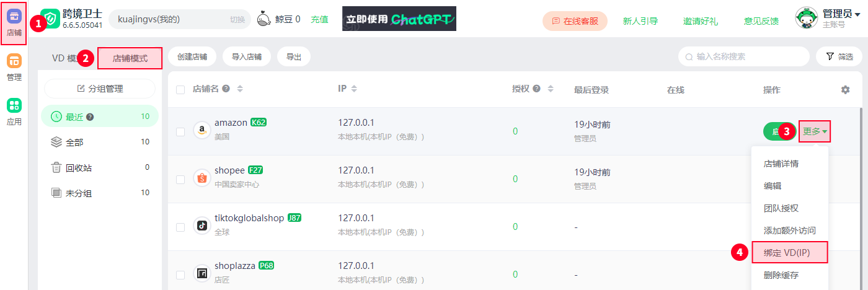868x290 pixels.
Task: Switch to the 店铺模式 tab
Action: click(x=130, y=58)
